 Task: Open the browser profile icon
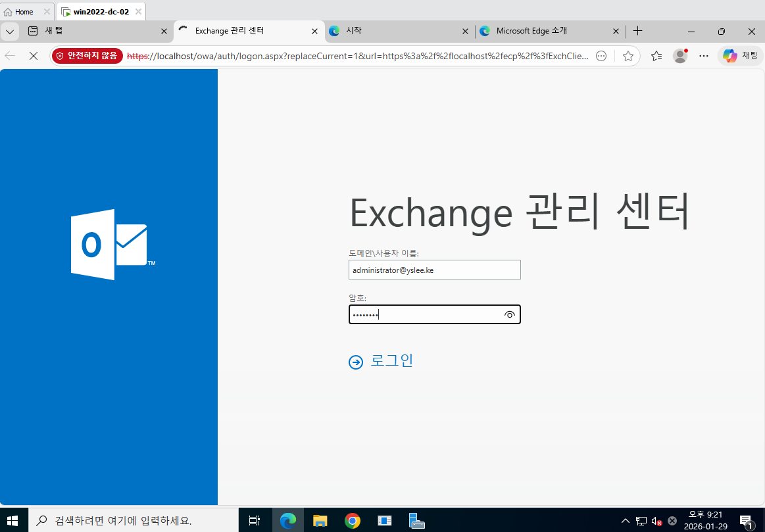pos(680,56)
